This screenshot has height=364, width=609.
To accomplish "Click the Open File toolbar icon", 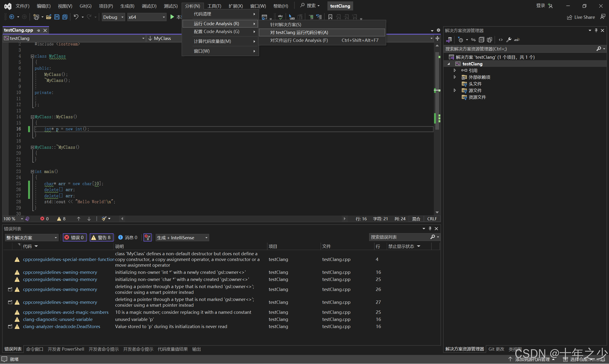I will click(49, 17).
